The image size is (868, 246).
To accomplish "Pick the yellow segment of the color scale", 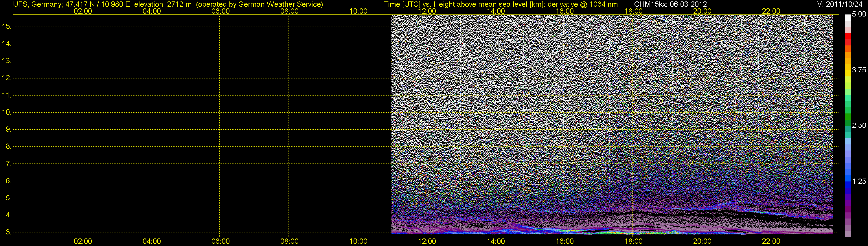I will click(x=848, y=73).
